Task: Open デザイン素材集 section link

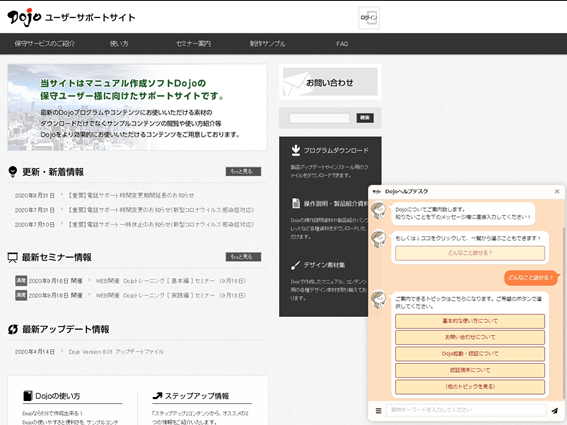Action: [324, 265]
